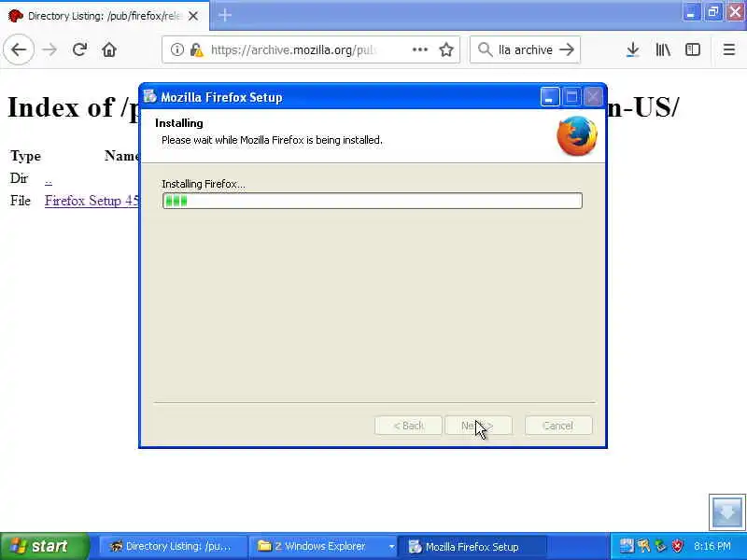Switch to Mozilla Firefox Setup taskbar button
Viewport: 747px width, 560px height.
click(x=472, y=546)
